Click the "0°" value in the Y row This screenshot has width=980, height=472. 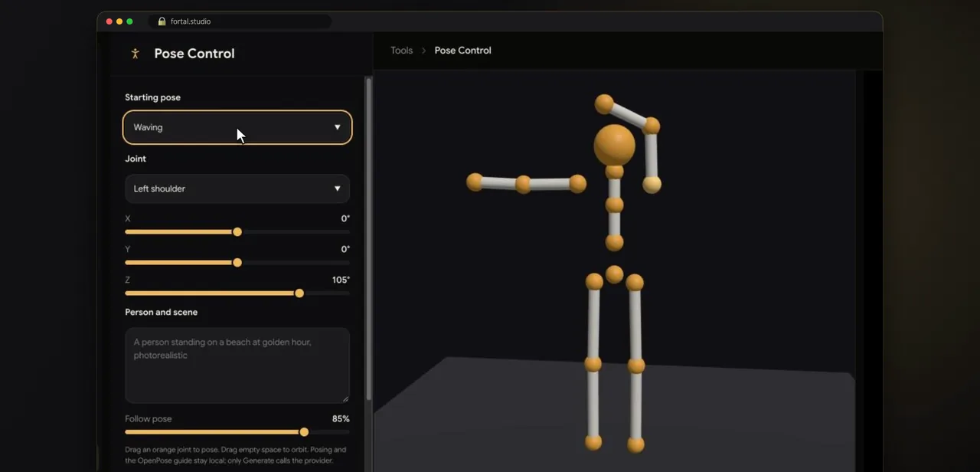(345, 249)
